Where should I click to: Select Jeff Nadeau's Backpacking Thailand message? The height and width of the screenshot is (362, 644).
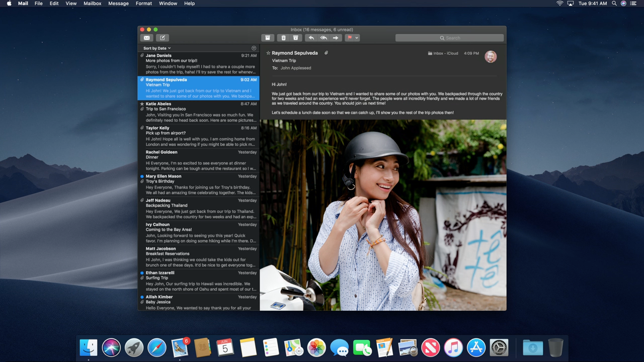(x=199, y=209)
